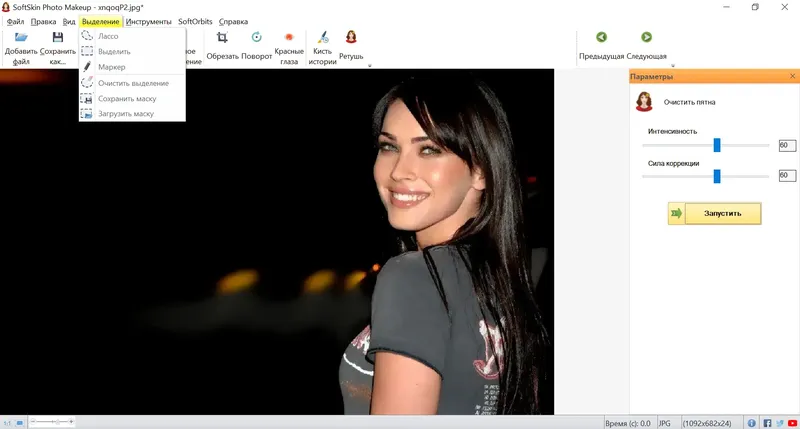Click the woman portrait icon in Параметры
Screen dimensions: 800x429
pyautogui.click(x=644, y=102)
